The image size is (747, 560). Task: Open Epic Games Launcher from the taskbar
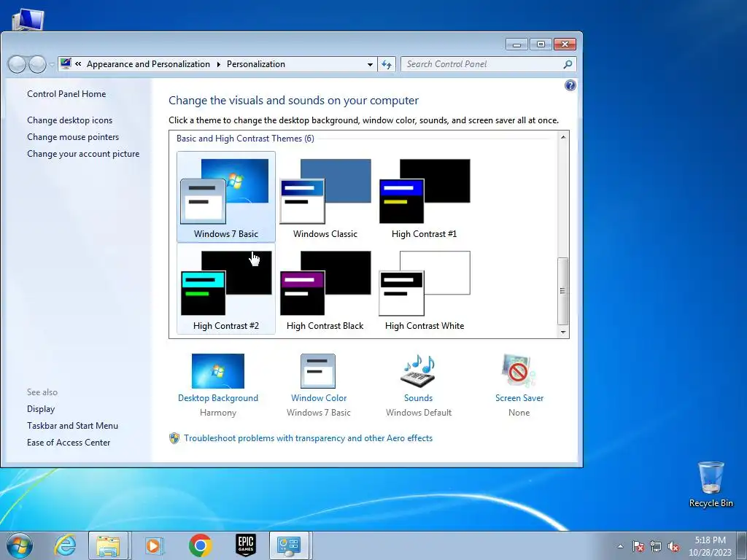246,545
